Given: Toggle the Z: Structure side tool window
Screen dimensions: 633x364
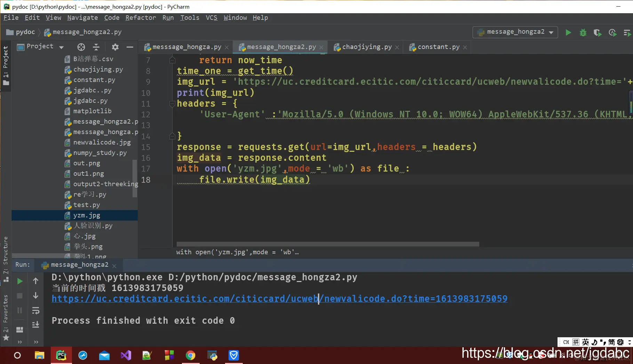Looking at the screenshot, I should (6, 259).
